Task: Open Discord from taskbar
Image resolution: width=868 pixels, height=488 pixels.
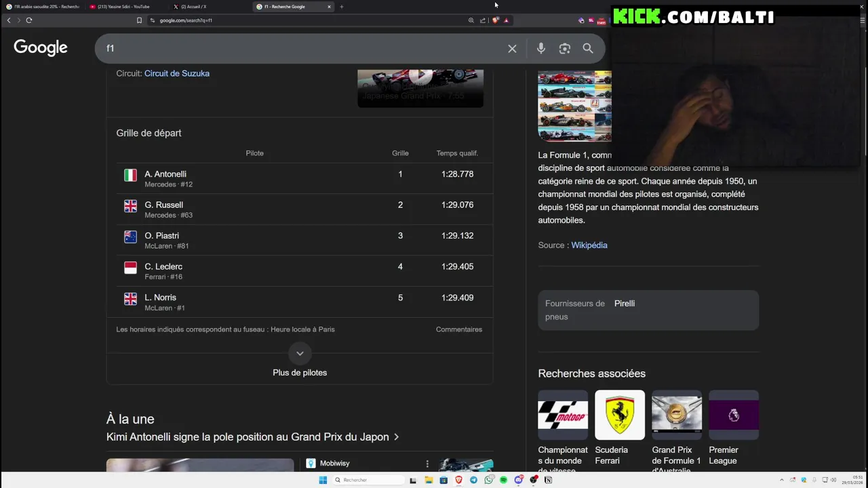Action: [x=518, y=480]
